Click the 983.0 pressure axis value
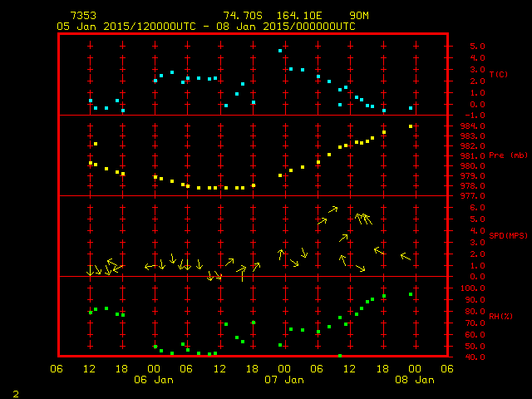 [x=473, y=136]
